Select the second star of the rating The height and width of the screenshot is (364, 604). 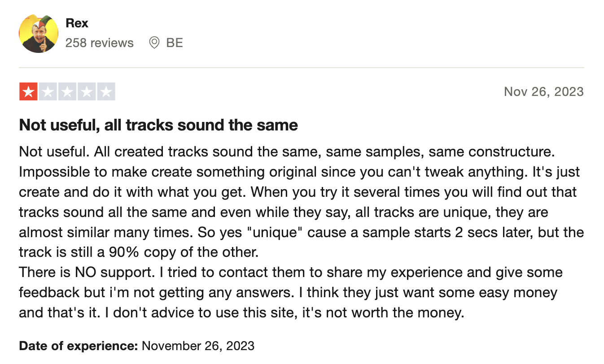(x=48, y=91)
